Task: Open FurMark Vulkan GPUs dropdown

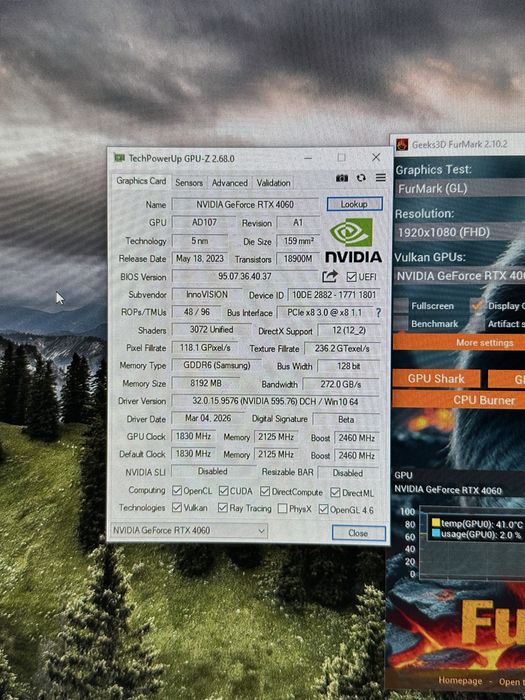Action: pos(460,276)
